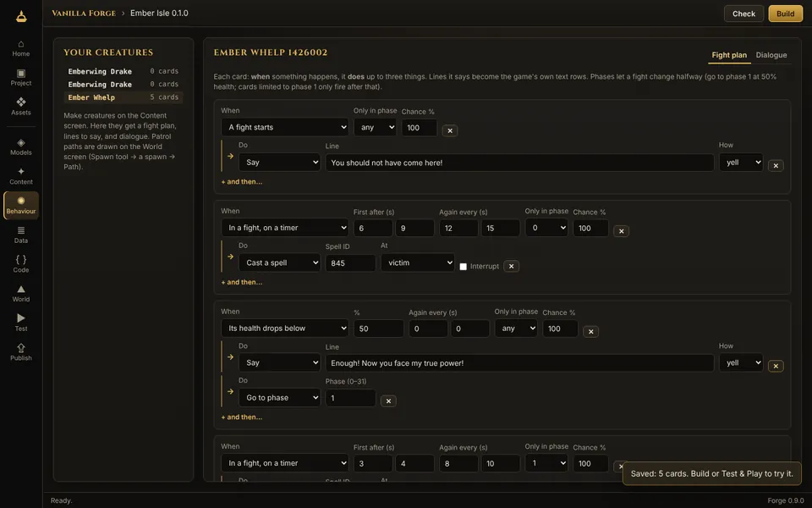Screen dimensions: 812x508
Task: Delete the Cast a spell 845 action
Action: (511, 266)
